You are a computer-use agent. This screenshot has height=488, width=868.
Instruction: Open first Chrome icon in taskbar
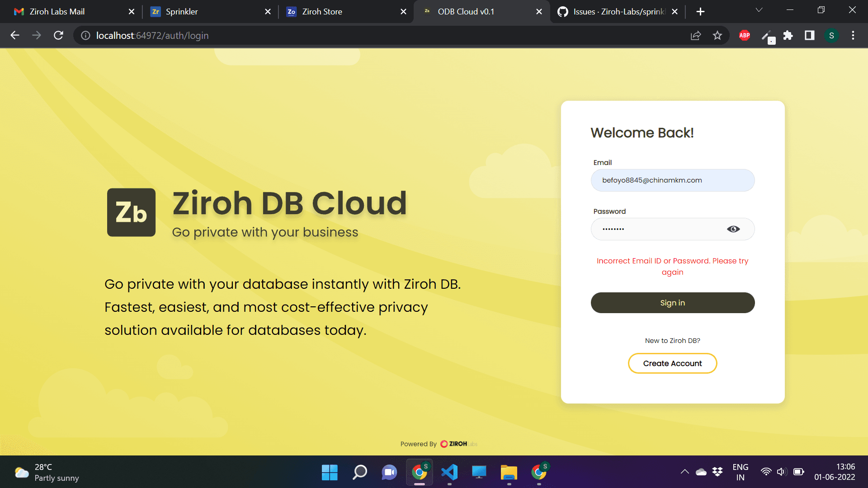[420, 473]
